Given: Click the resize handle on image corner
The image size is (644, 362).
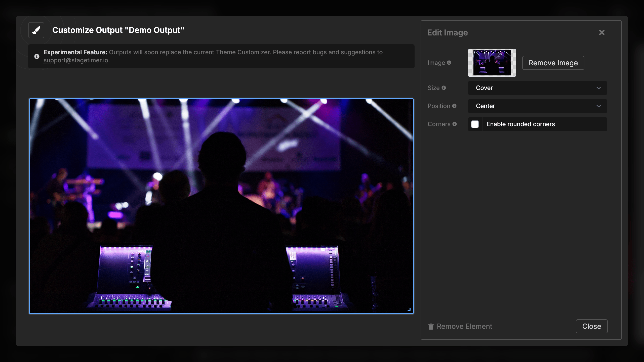Looking at the screenshot, I should pos(409,309).
